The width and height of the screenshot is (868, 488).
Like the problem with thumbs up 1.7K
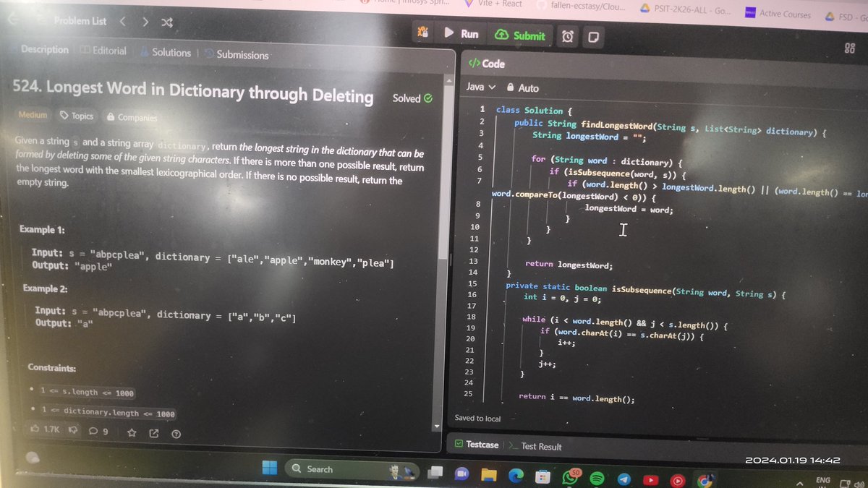[45, 430]
